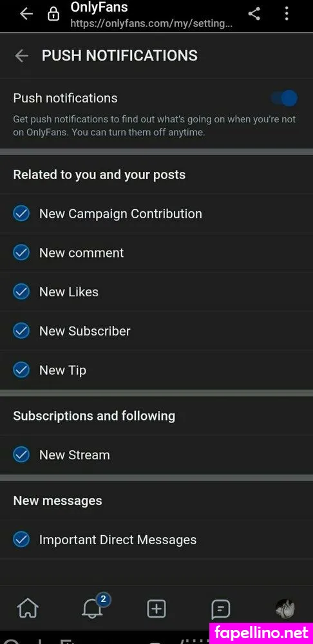313x644 pixels.
Task: Turn off the Push notifications switch
Action: [x=284, y=98]
